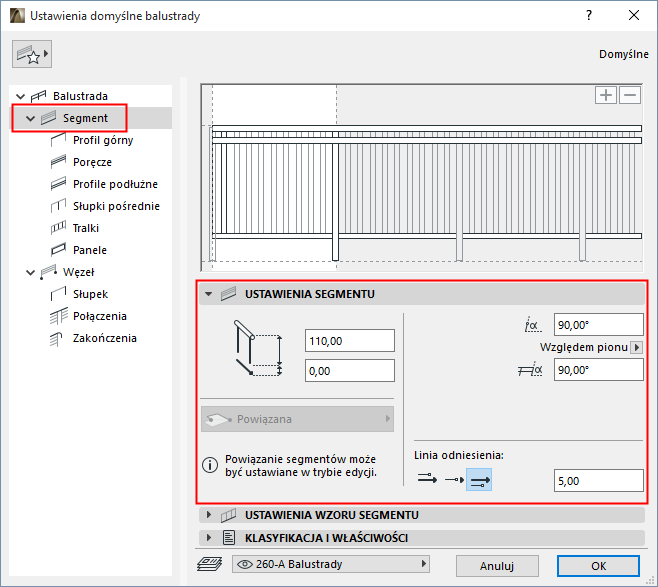Select Słupek tree item
Screen dimensions: 658x587
(x=90, y=294)
